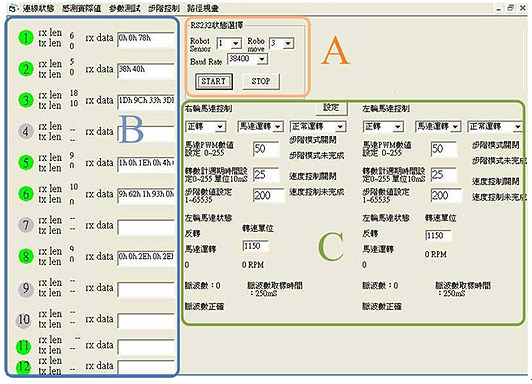532x384 pixels.
Task: Click empty rx data field of row 9
Action: click(146, 289)
